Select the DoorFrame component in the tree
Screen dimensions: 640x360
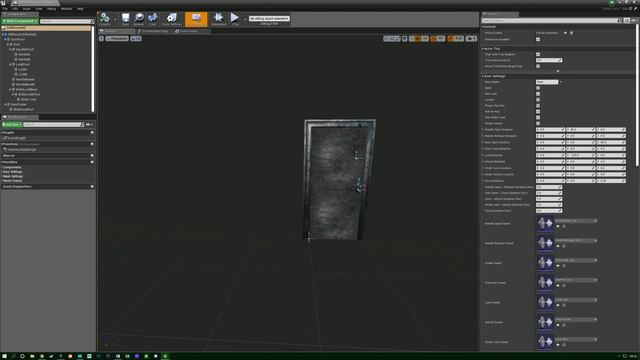pos(18,104)
